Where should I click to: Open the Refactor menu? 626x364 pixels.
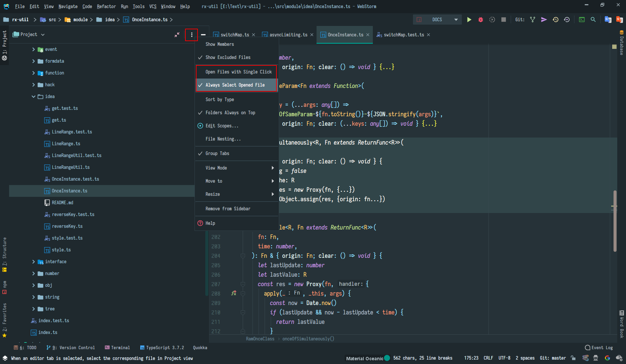[106, 6]
